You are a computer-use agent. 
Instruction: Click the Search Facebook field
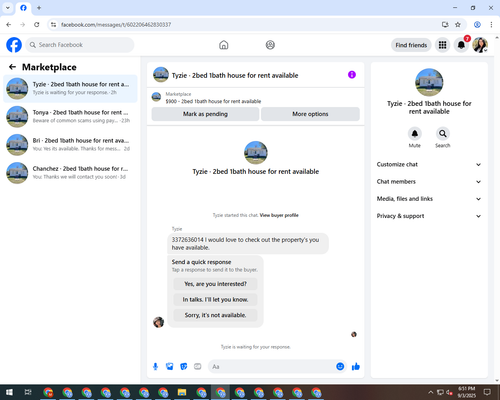click(80, 45)
